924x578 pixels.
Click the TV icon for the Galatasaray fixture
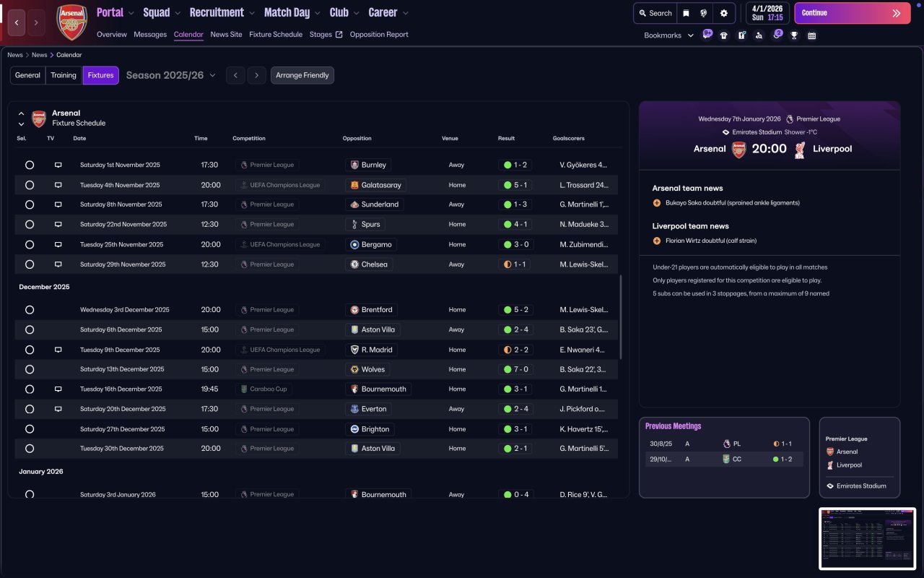58,185
